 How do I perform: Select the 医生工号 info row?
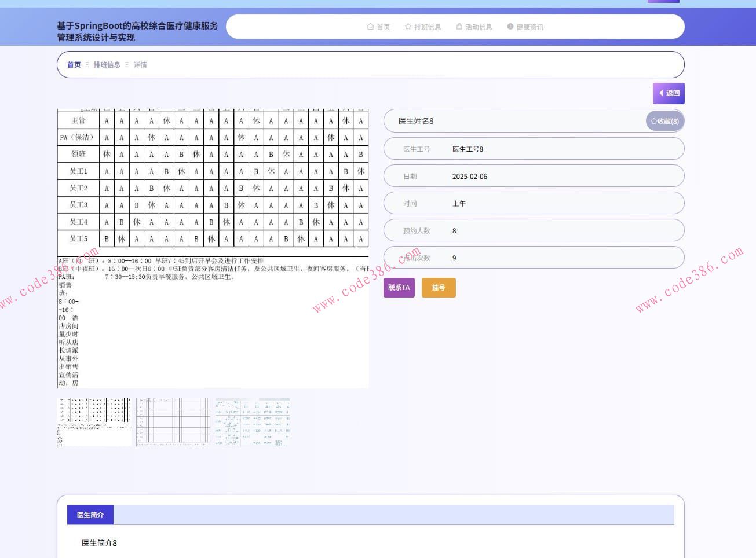tap(533, 149)
